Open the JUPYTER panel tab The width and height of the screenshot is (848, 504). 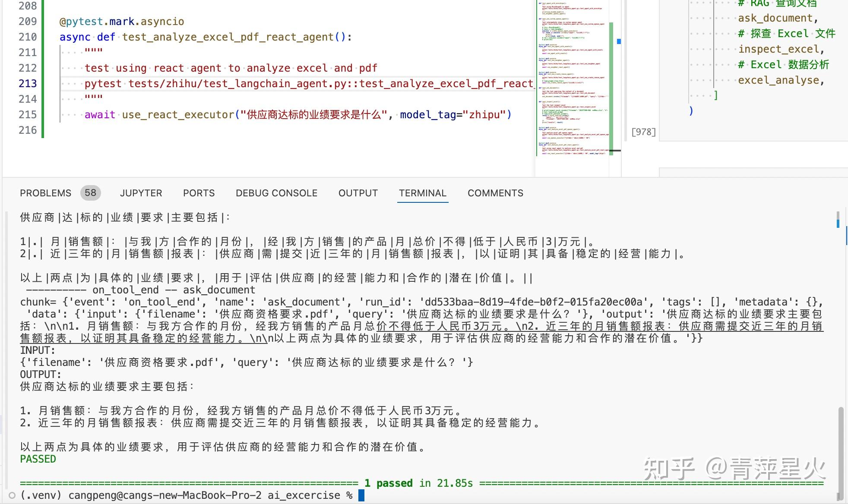pyautogui.click(x=141, y=193)
